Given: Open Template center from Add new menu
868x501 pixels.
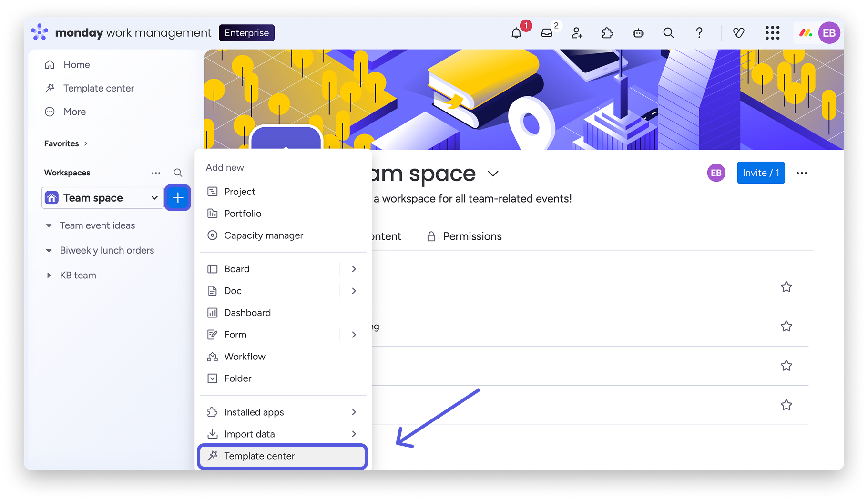Looking at the screenshot, I should tap(283, 456).
